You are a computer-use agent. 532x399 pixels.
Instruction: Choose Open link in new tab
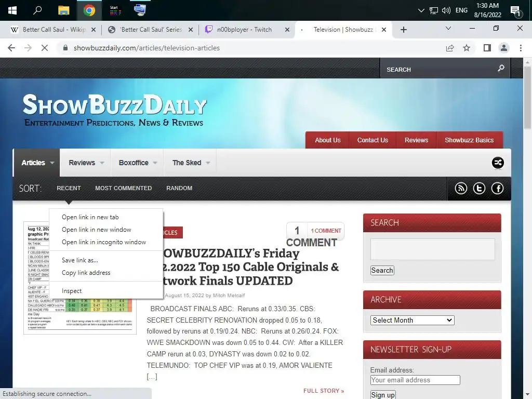[106, 217]
